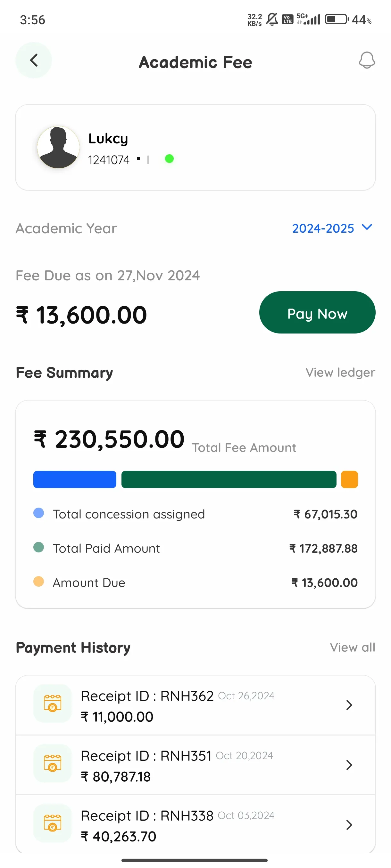Click the receipt icon for RNH338
The image size is (391, 868).
(53, 824)
